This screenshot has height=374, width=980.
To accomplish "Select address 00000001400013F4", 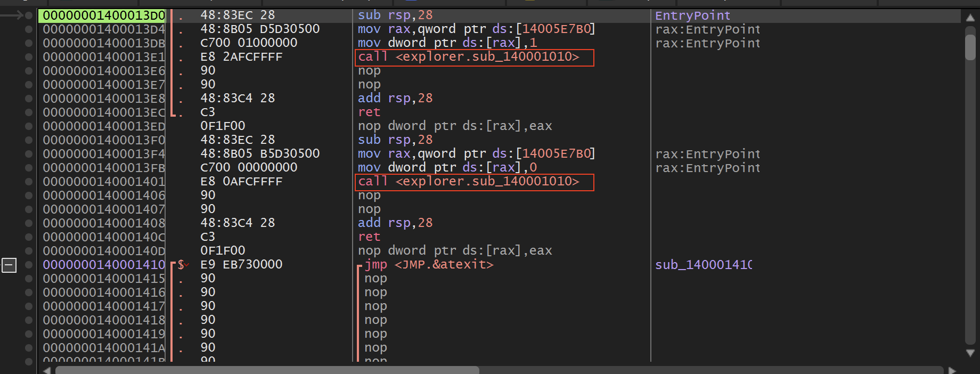I will [104, 154].
